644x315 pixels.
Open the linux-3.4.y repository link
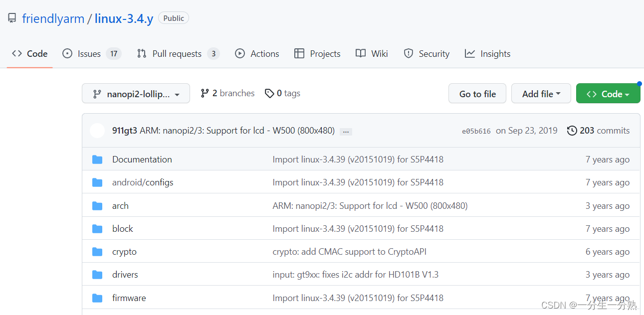coord(124,19)
